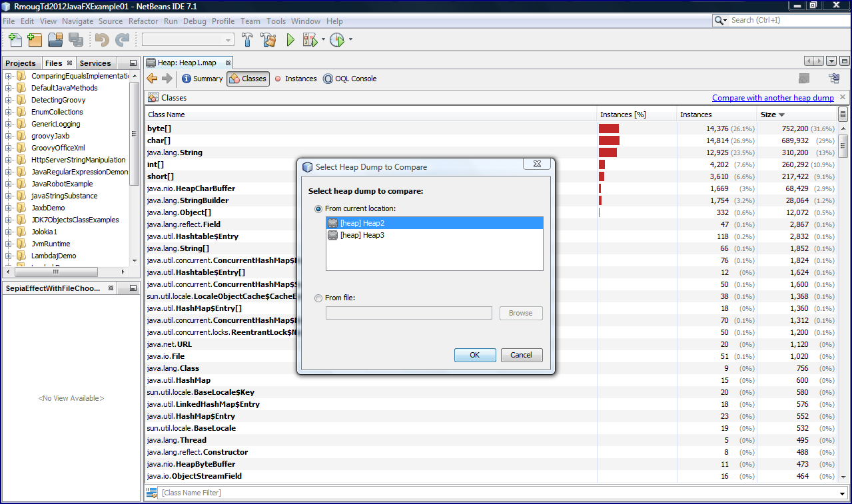The width and height of the screenshot is (852, 504).
Task: Open the project configuration combo box
Action: coord(187,40)
